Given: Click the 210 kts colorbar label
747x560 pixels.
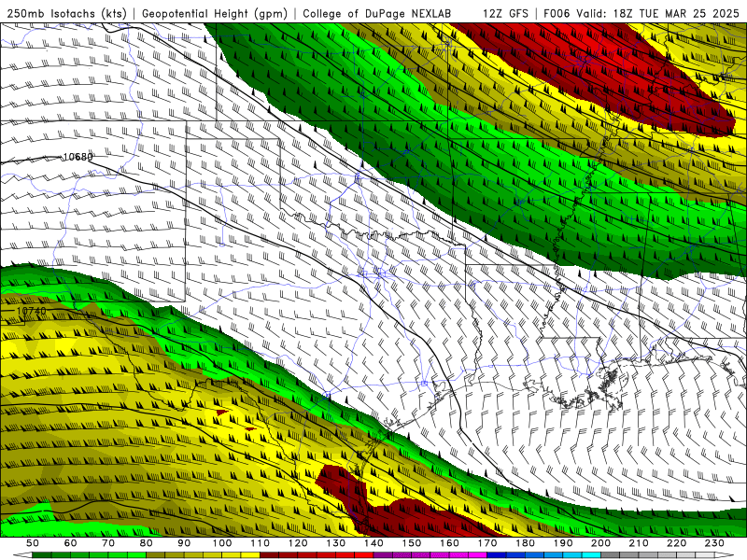Looking at the screenshot, I should tap(639, 543).
